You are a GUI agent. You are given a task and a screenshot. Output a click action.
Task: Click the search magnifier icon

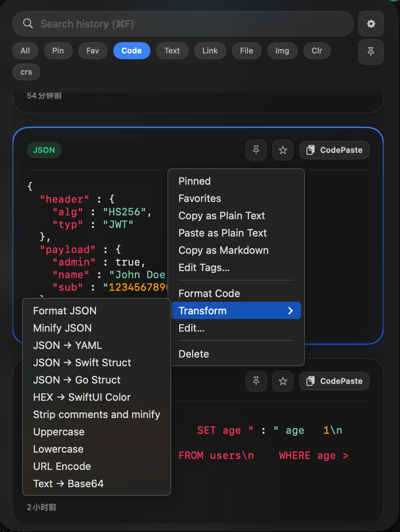tap(28, 24)
